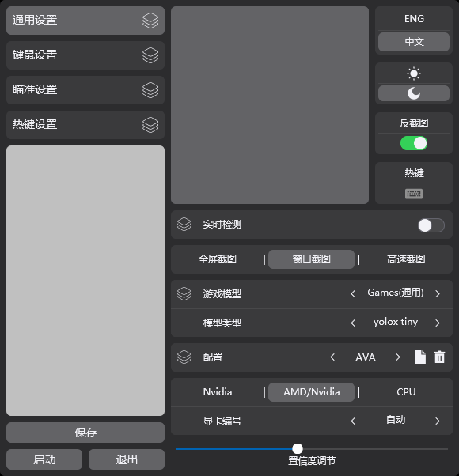Screen dimensions: 459x476
Task: Switch to light mode sun icon
Action: tap(414, 74)
